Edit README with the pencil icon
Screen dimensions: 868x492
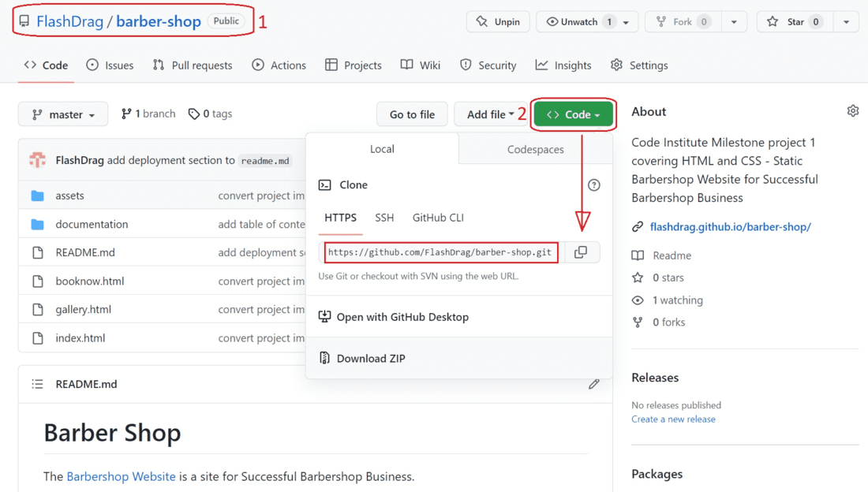594,384
